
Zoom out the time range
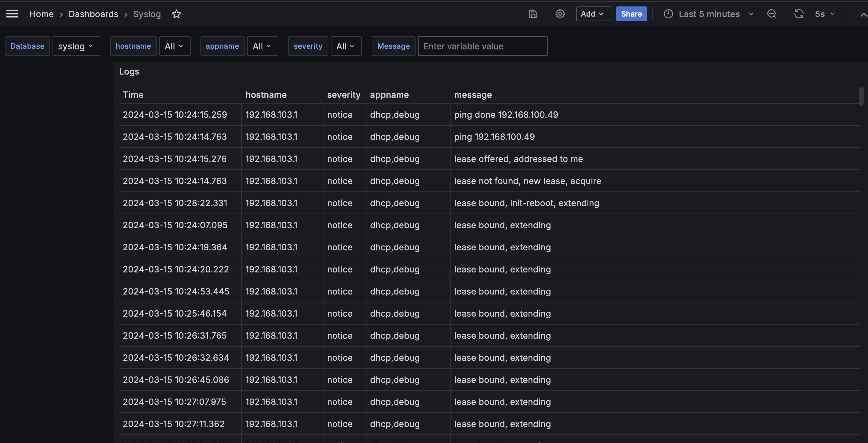point(772,14)
